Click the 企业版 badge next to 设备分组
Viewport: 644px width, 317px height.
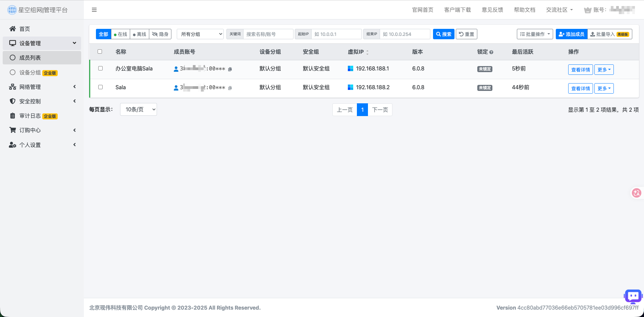(x=50, y=73)
